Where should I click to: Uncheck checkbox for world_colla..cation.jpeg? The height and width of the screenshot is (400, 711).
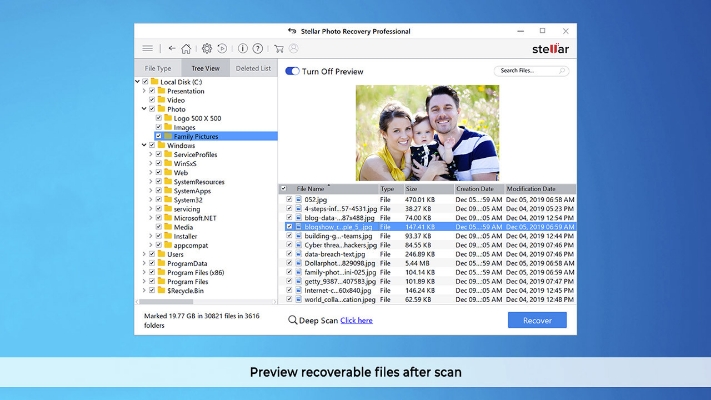click(289, 299)
